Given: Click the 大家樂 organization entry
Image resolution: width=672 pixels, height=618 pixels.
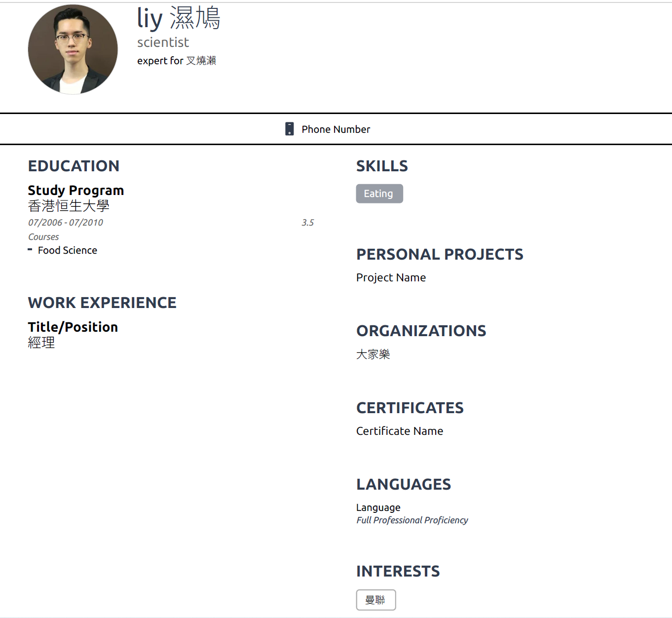Looking at the screenshot, I should (373, 354).
